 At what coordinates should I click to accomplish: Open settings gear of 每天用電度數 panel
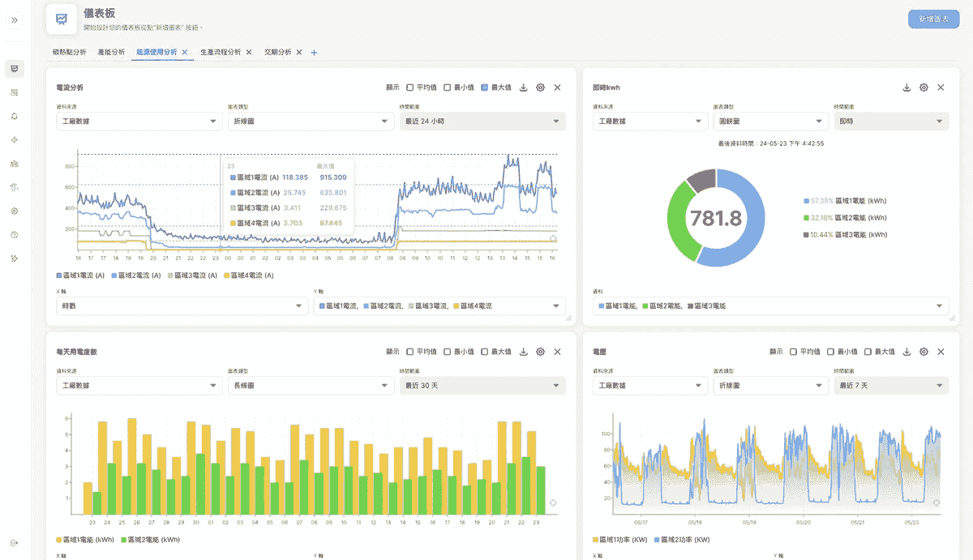pos(541,352)
